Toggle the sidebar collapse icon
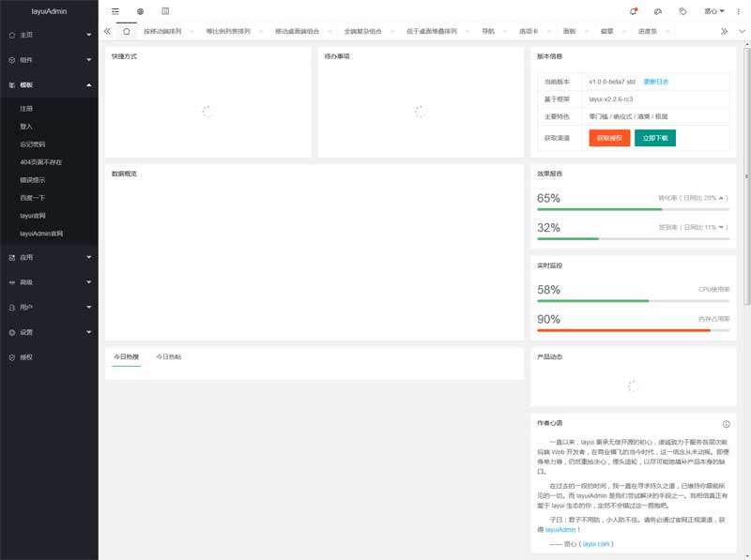 point(115,11)
